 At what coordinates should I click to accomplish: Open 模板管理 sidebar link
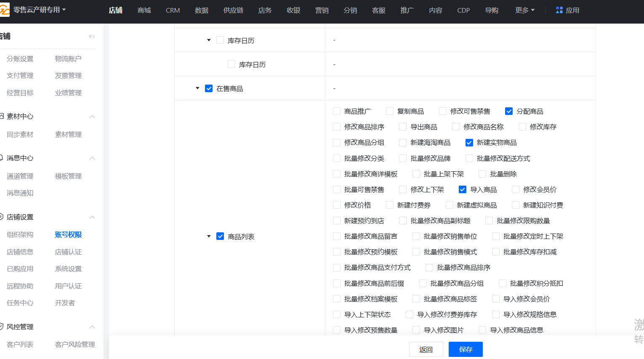(68, 176)
